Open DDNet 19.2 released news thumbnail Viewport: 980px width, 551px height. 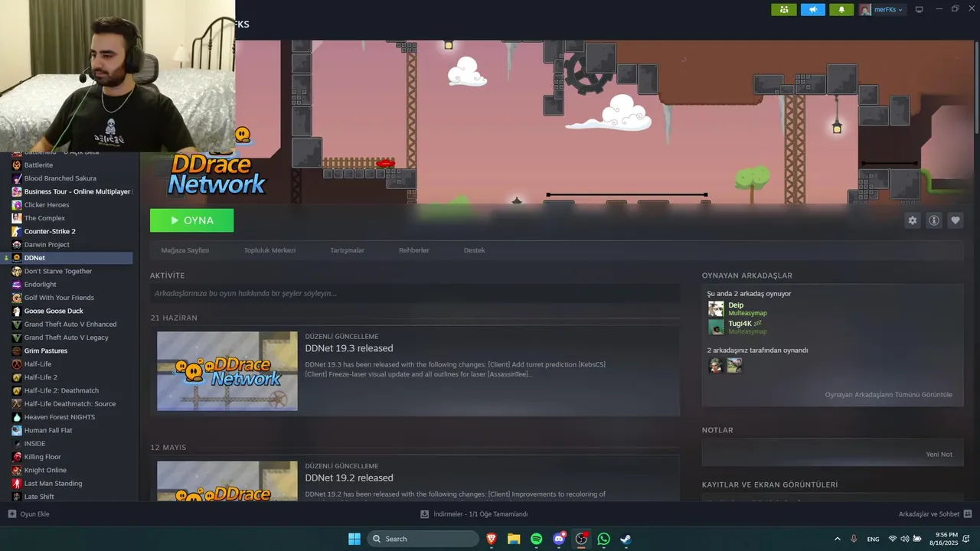[x=227, y=481]
